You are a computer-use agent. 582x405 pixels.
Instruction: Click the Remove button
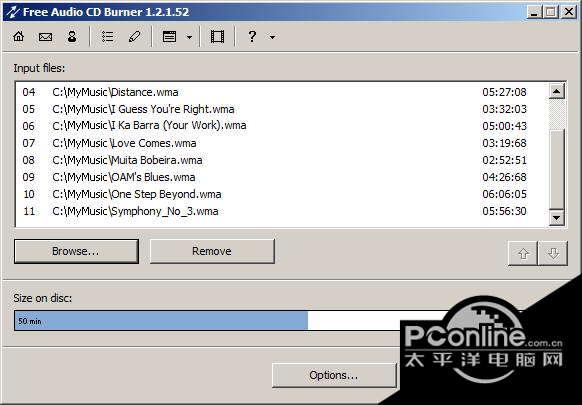tap(212, 251)
